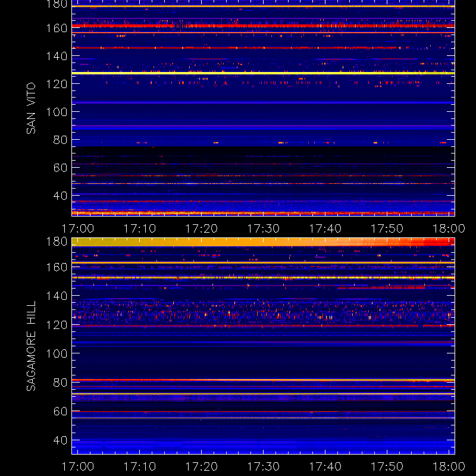Screen dimensions: 476x476
Task: Choose the 17:40 time label under Sagamore Hill plot
Action: [325, 466]
